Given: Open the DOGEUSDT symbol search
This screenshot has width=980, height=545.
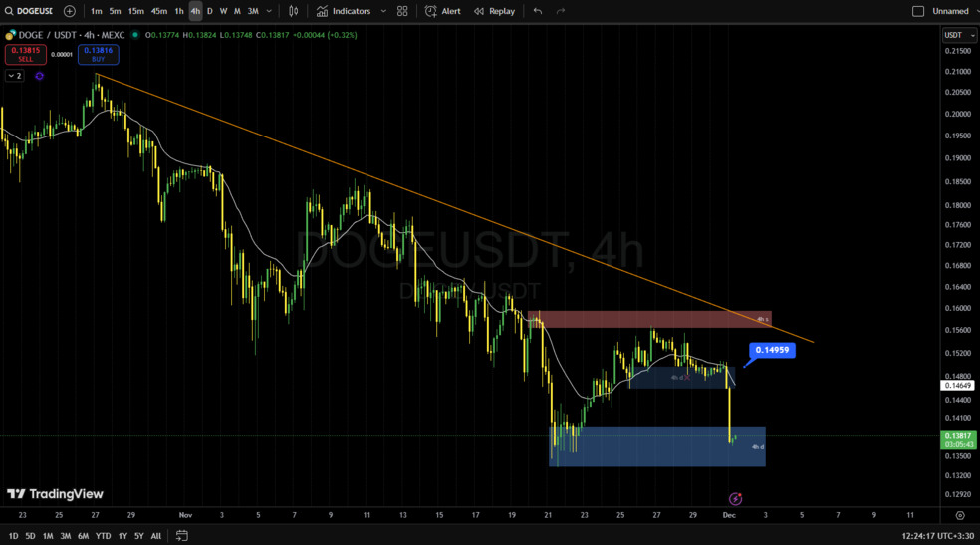Looking at the screenshot, I should 30,11.
